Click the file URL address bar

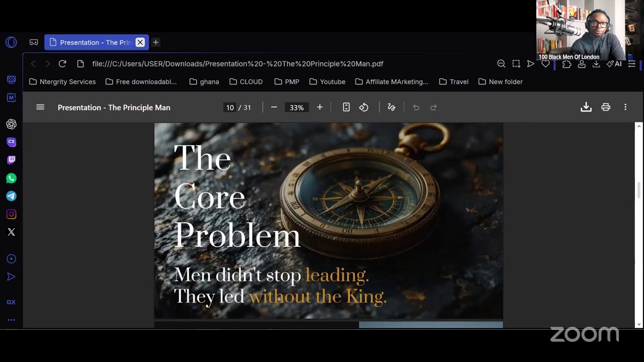point(237,64)
